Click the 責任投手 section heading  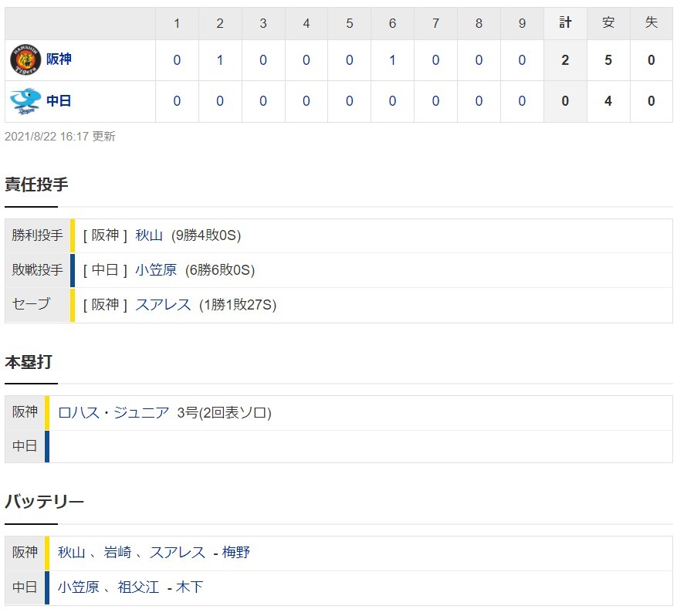[36, 184]
